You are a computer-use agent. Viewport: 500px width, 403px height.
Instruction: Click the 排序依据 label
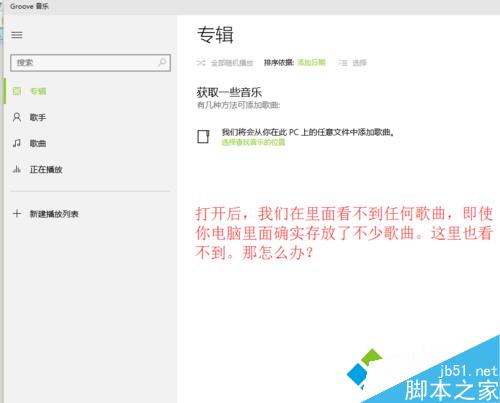(x=279, y=62)
